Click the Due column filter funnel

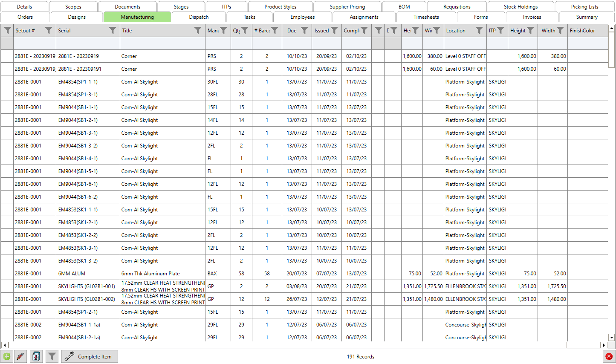[x=304, y=30]
